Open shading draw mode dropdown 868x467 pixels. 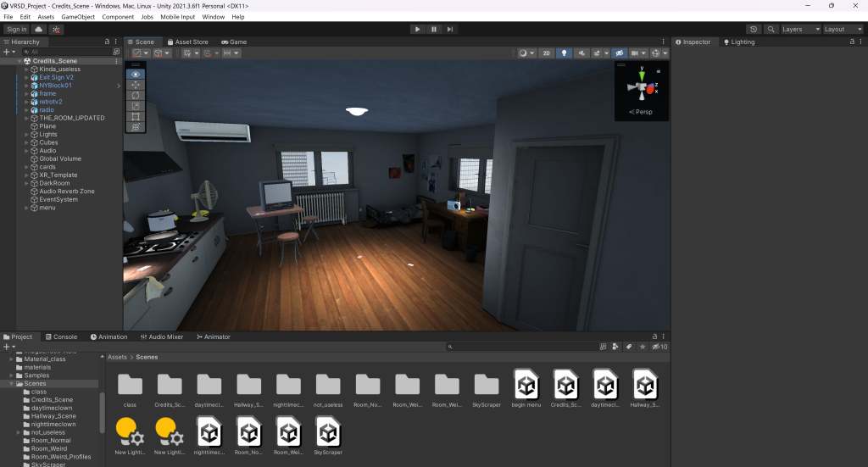(x=528, y=53)
